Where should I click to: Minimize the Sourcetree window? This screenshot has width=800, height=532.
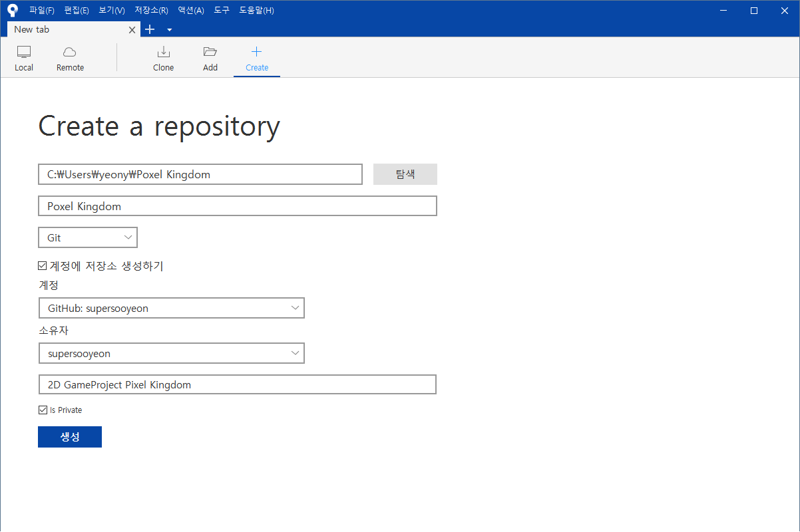coord(723,10)
